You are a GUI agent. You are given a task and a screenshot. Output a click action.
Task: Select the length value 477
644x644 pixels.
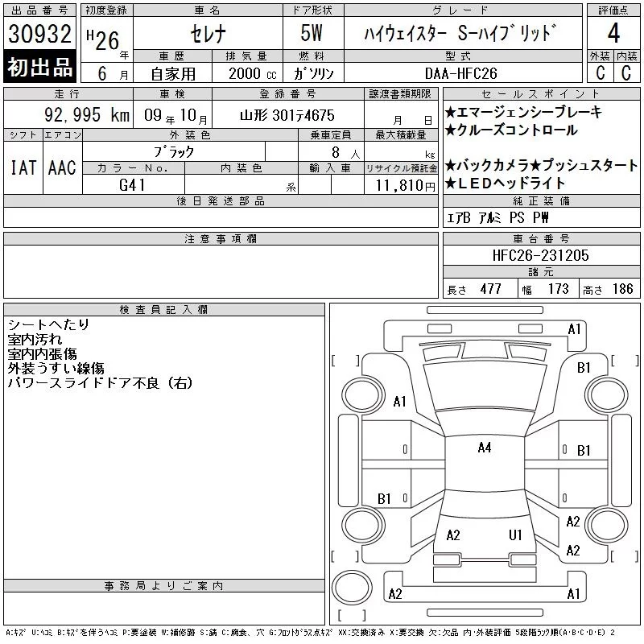(490, 289)
